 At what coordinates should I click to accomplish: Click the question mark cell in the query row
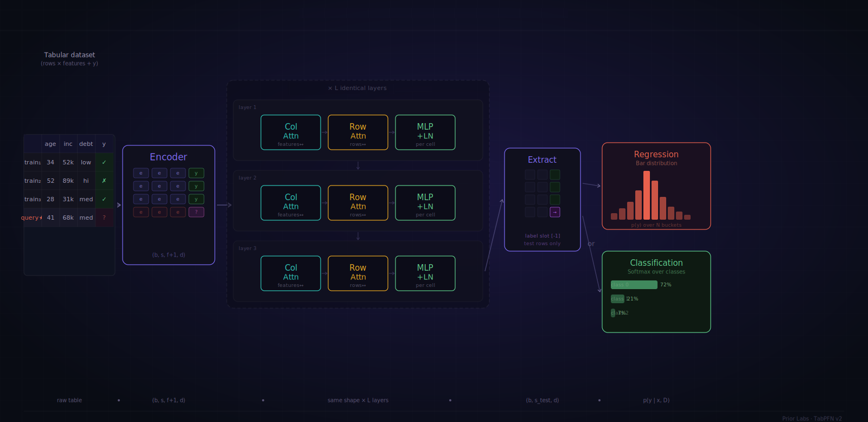(104, 218)
